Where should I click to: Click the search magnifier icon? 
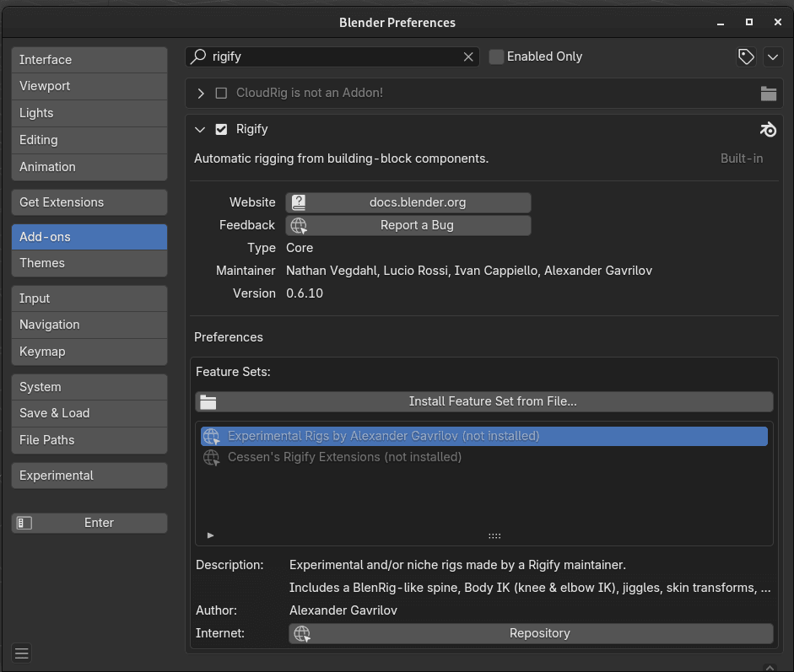198,56
